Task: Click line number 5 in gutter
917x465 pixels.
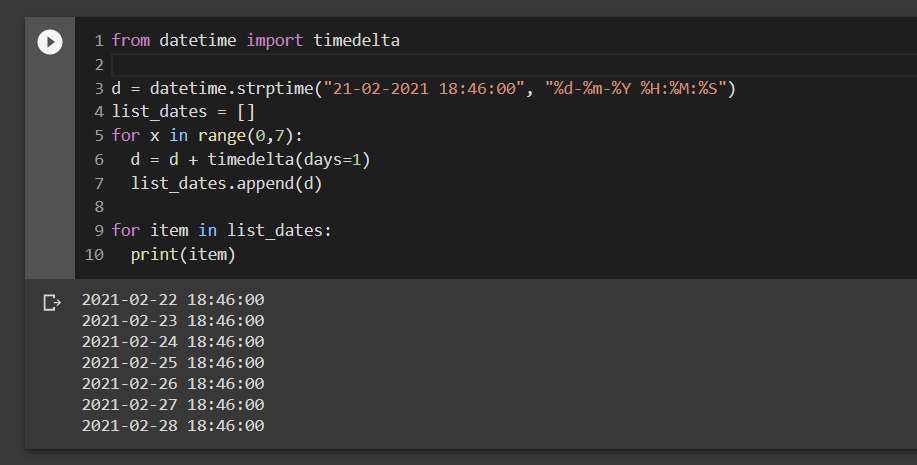Action: click(99, 136)
